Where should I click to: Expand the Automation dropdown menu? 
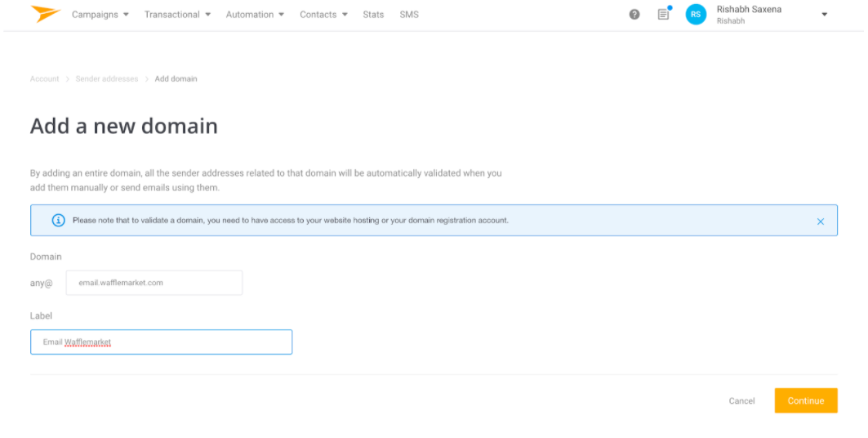tap(255, 15)
